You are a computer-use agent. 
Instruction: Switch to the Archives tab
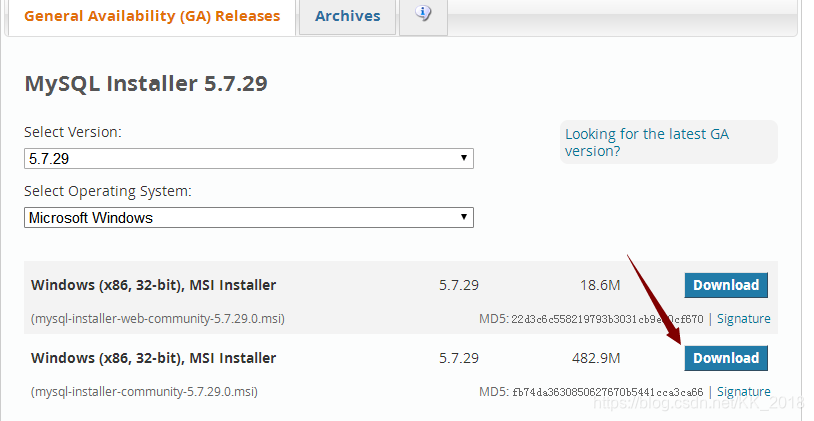coord(347,16)
